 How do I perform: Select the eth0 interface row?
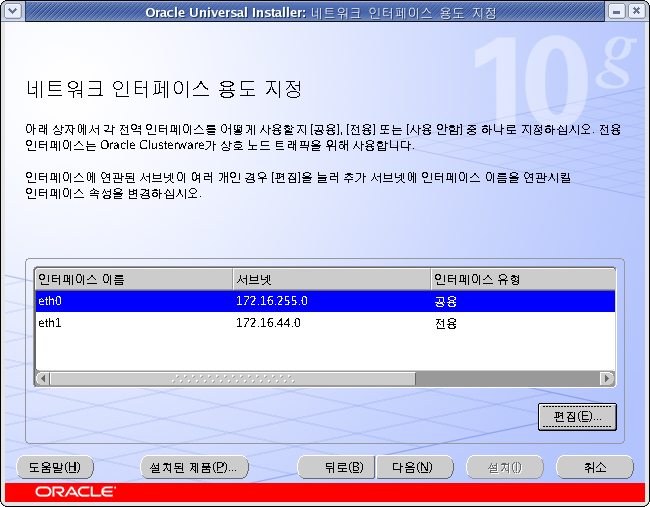(x=325, y=301)
